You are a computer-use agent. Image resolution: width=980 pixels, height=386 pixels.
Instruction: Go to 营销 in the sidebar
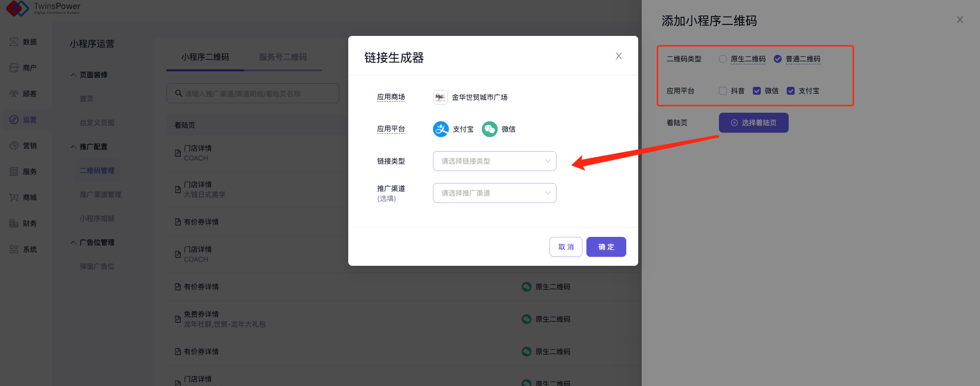point(23,146)
